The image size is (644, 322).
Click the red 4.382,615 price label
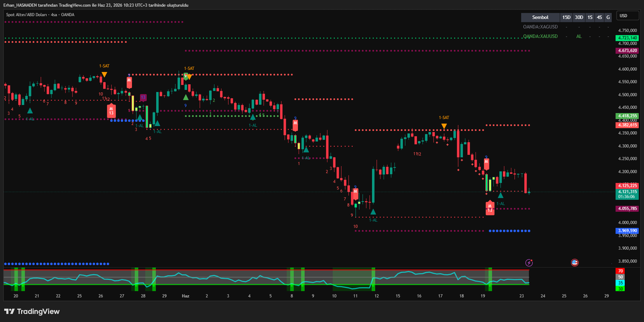click(627, 125)
